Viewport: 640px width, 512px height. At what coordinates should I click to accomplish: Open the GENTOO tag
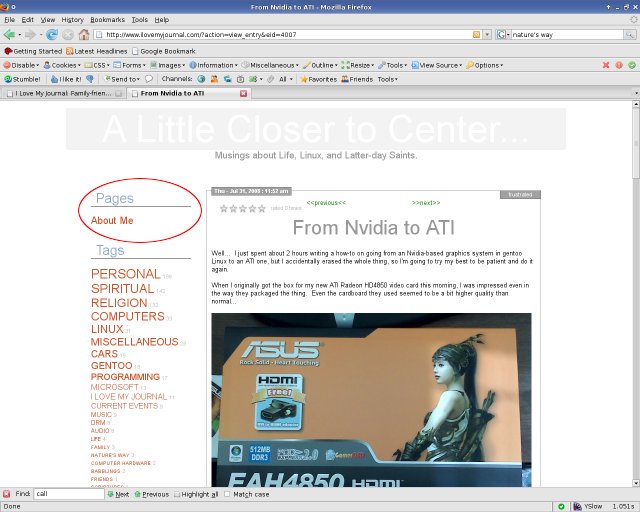tap(111, 365)
